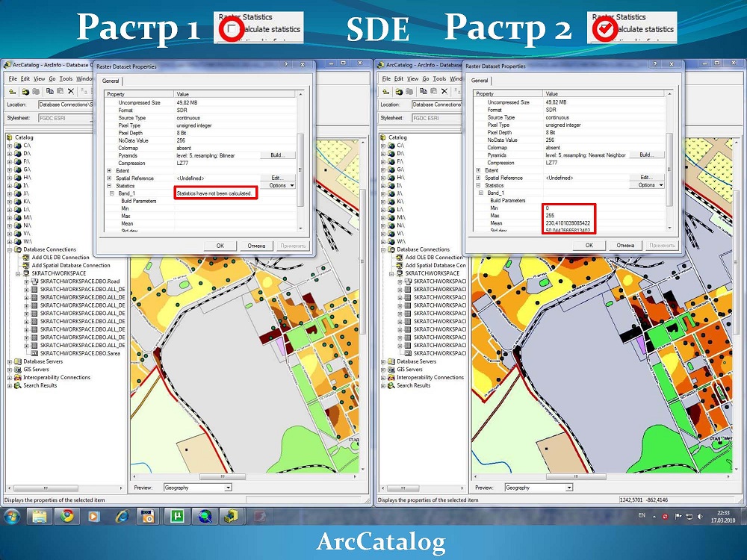Expand Database Servers node in Растр 1 tree

point(10,361)
